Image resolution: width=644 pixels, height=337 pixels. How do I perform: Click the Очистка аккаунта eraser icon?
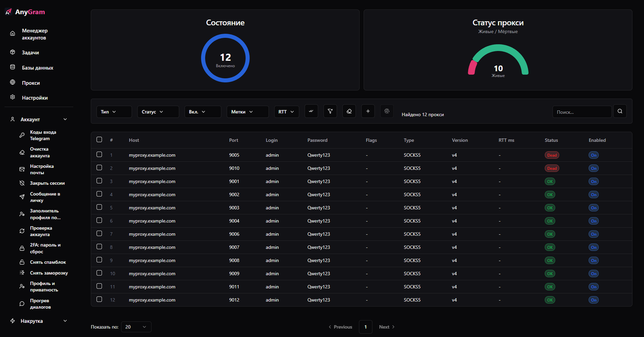[x=22, y=152]
